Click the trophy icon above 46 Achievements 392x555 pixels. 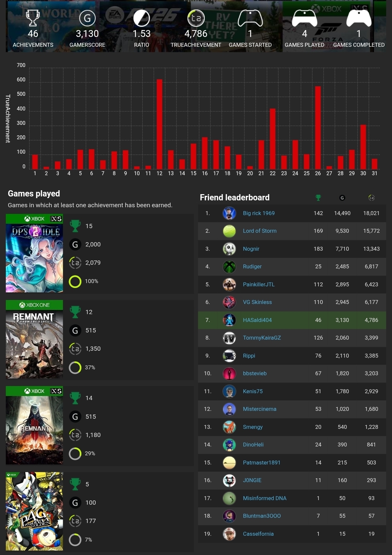pos(33,18)
